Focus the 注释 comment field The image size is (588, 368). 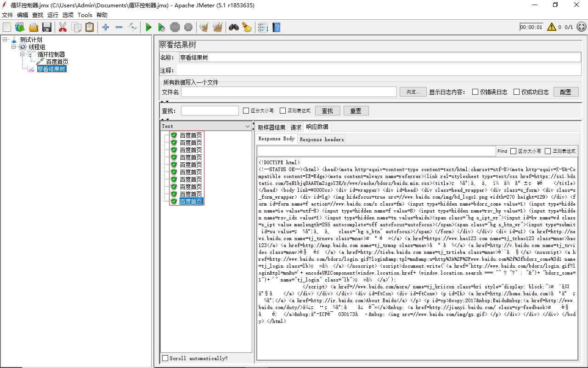click(x=378, y=70)
